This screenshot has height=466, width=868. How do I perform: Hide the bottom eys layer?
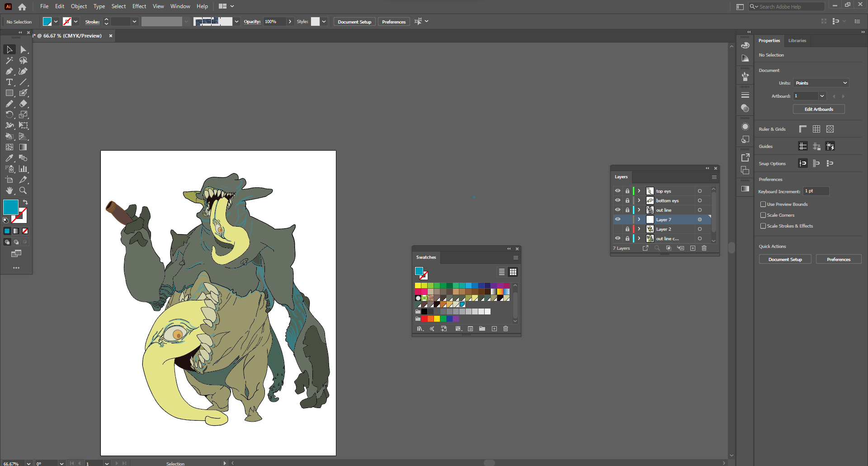618,200
